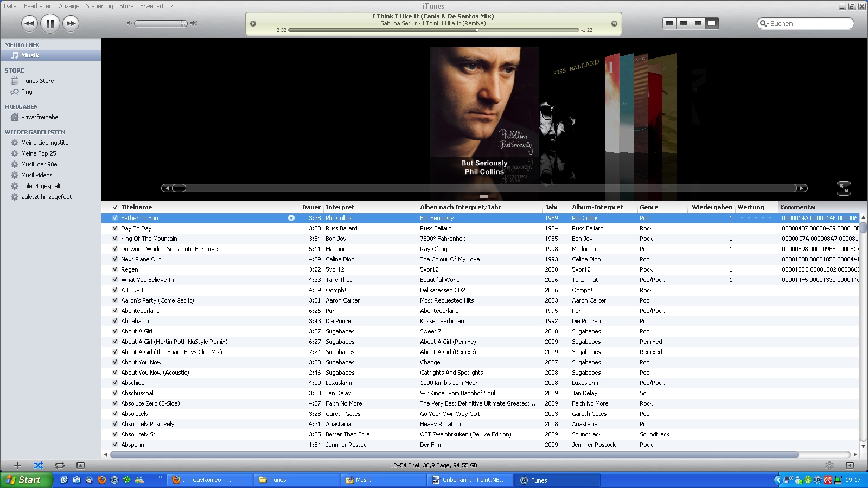Skip to the next track
This screenshot has width=868, height=488.
71,23
